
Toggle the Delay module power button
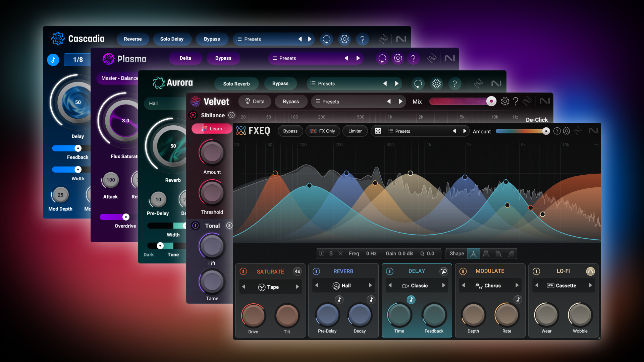pos(390,271)
